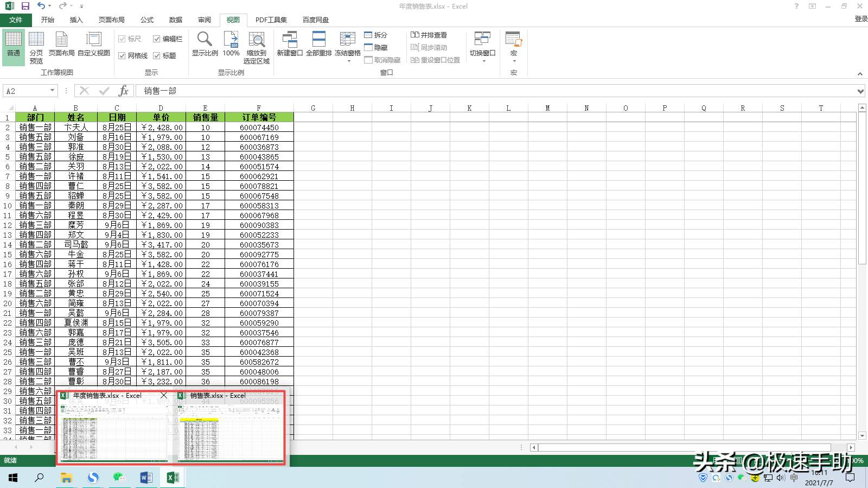Viewport: 868px width, 488px height.
Task: Click 全部重排 arrange all windows
Action: pyautogui.click(x=319, y=45)
